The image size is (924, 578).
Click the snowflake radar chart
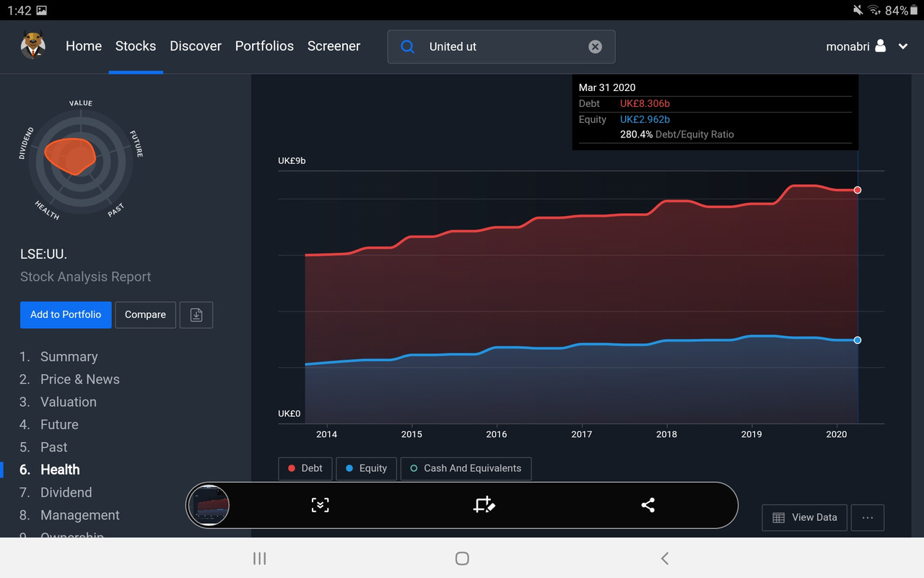80,161
